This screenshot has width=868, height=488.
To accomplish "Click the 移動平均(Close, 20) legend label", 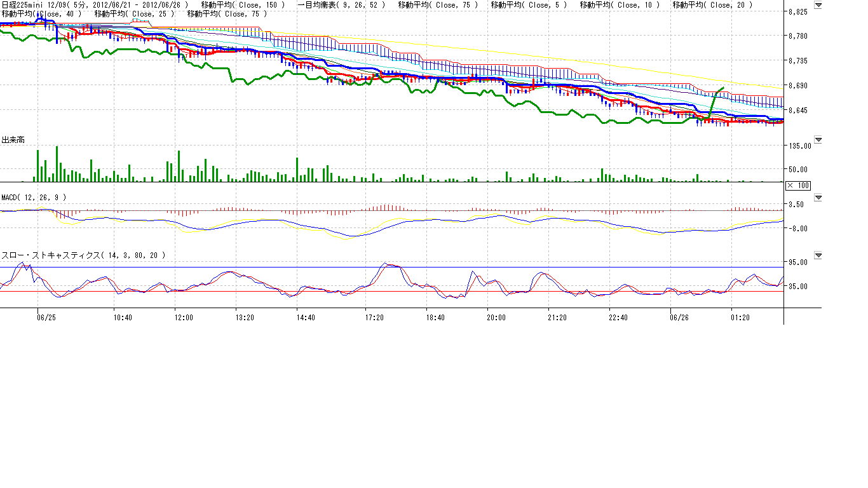I will [x=712, y=5].
